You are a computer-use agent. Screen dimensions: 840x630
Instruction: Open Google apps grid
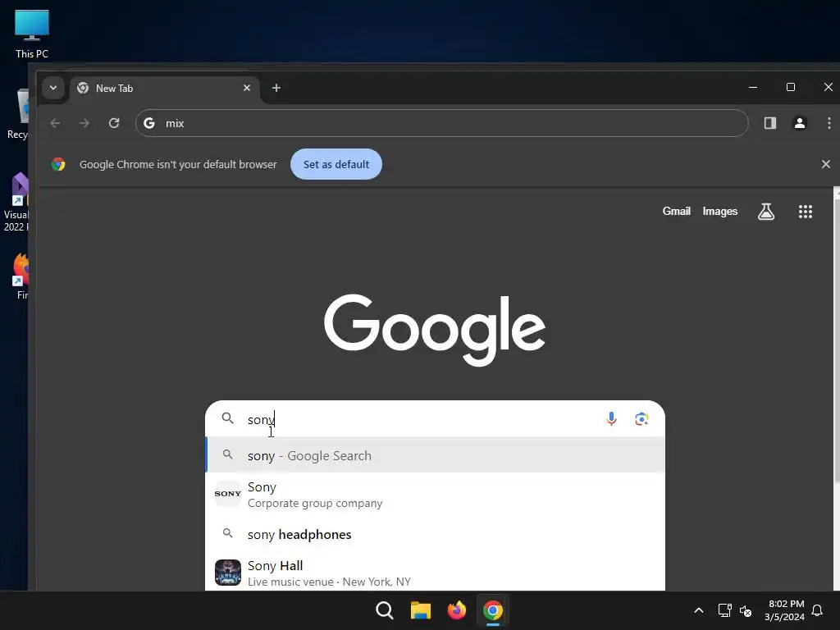806,211
